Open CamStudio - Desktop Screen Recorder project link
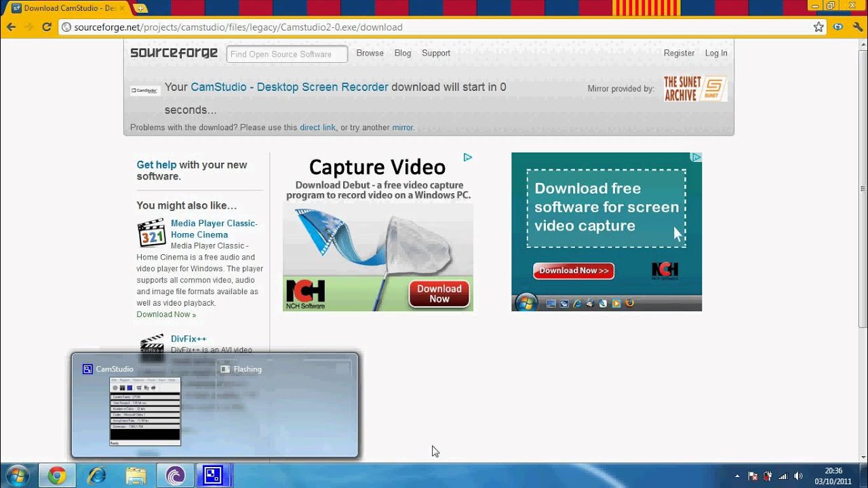 290,87
